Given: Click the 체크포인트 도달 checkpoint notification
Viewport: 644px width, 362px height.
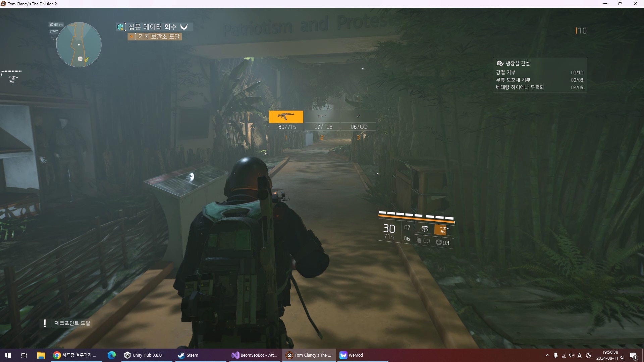Looking at the screenshot, I should pos(72,323).
